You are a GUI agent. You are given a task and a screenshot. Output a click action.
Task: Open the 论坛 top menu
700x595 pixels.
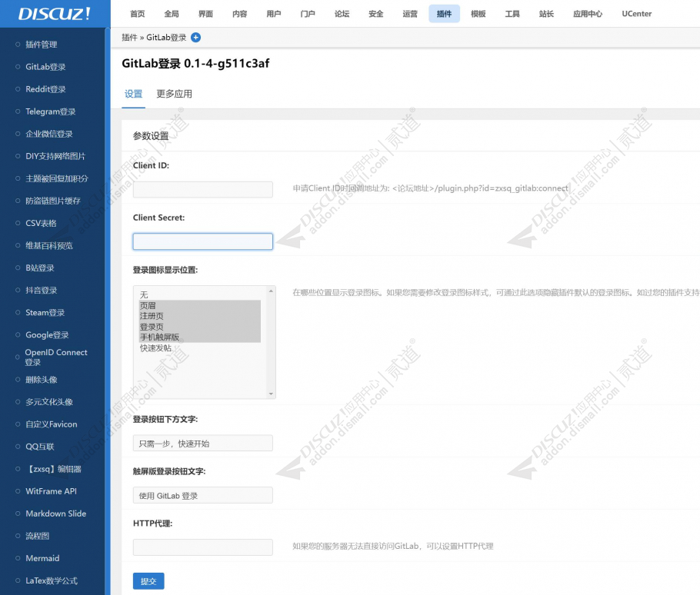(342, 14)
